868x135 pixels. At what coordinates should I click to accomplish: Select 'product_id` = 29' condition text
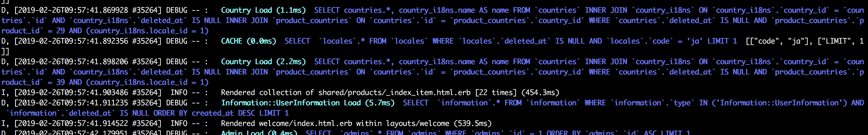click(33, 31)
